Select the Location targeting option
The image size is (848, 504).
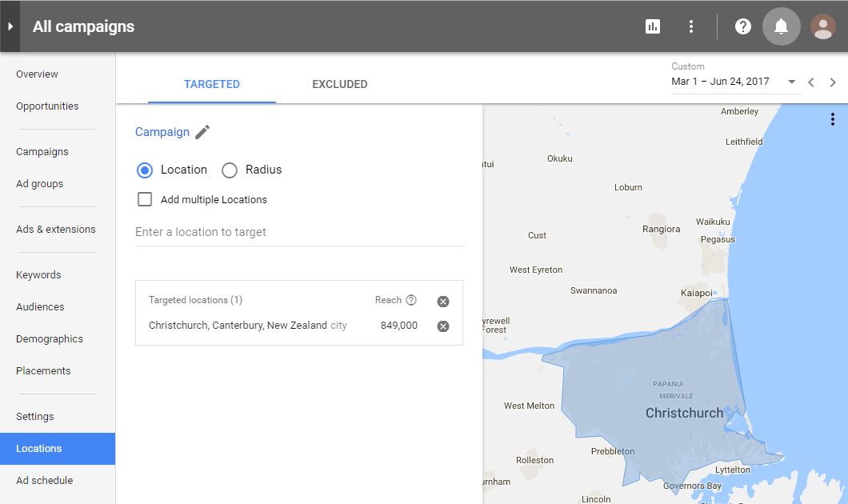click(145, 170)
